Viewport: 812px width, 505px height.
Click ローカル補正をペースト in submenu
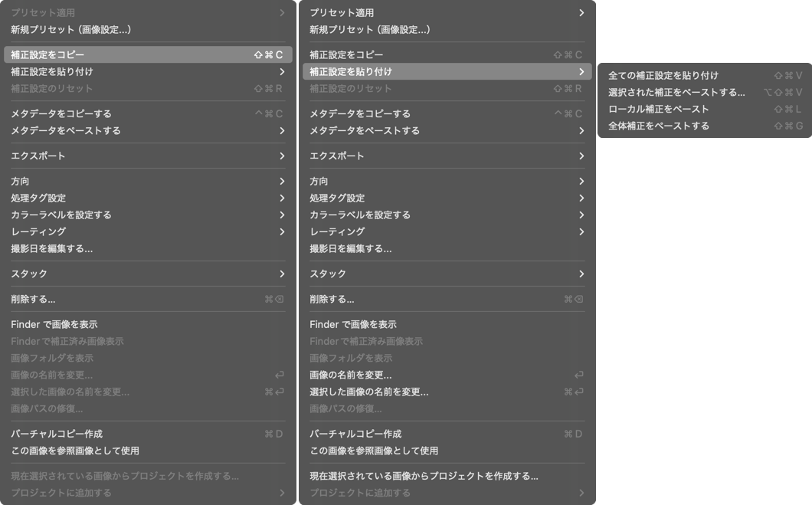click(x=705, y=109)
